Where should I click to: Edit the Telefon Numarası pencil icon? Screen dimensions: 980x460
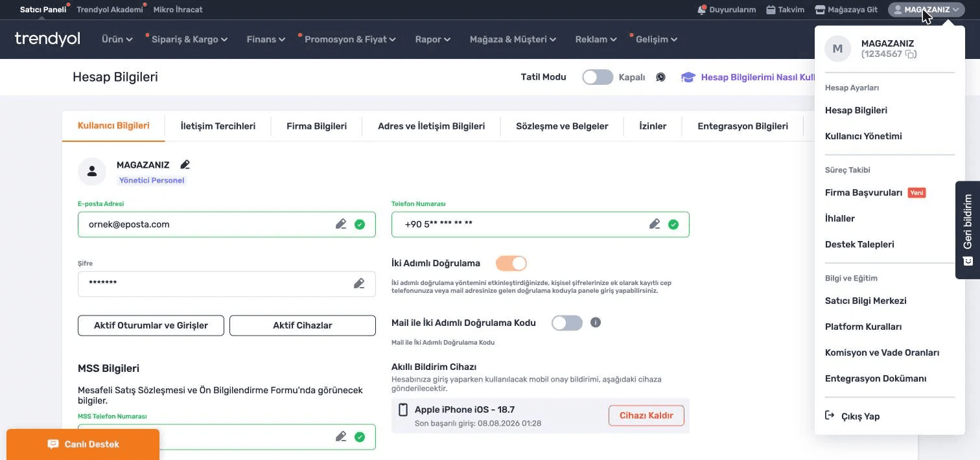(655, 224)
